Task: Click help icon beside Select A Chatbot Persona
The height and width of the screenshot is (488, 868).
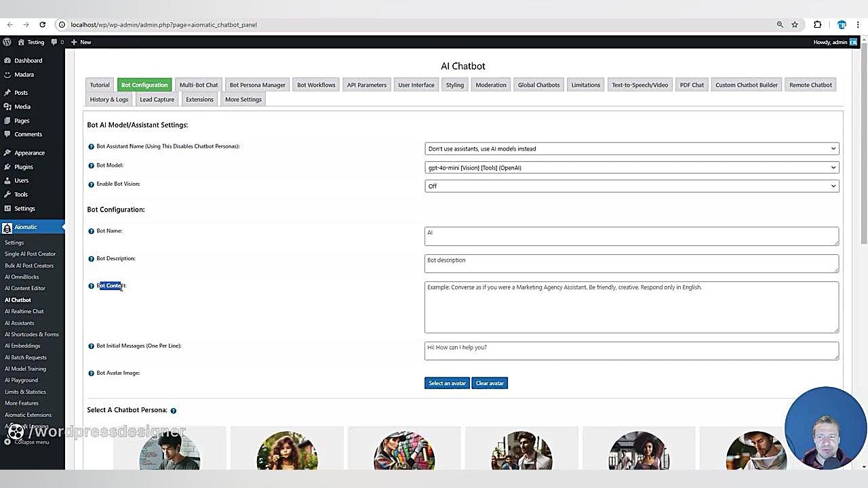Action: (174, 411)
